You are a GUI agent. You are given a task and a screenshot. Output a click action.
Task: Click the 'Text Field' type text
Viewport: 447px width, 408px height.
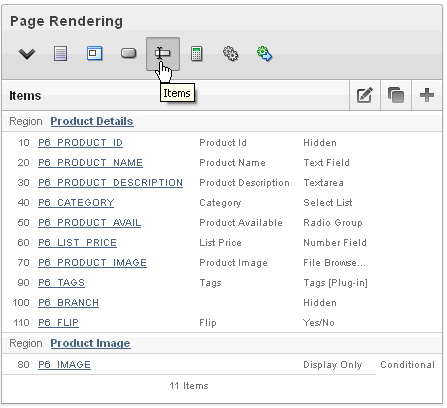click(x=327, y=163)
